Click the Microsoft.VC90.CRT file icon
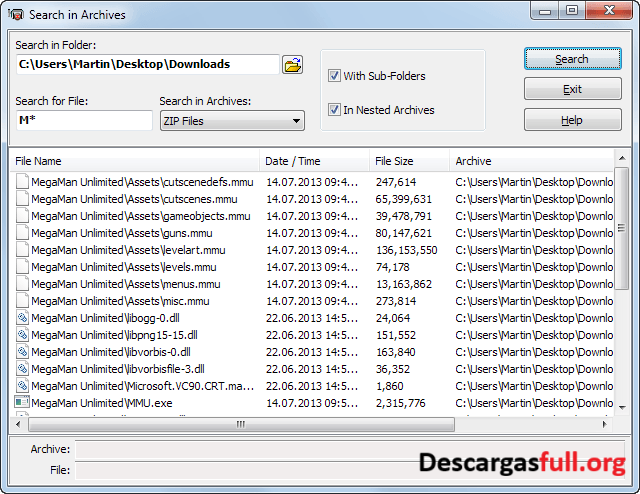Viewport: 640px width, 494px height. 22,386
